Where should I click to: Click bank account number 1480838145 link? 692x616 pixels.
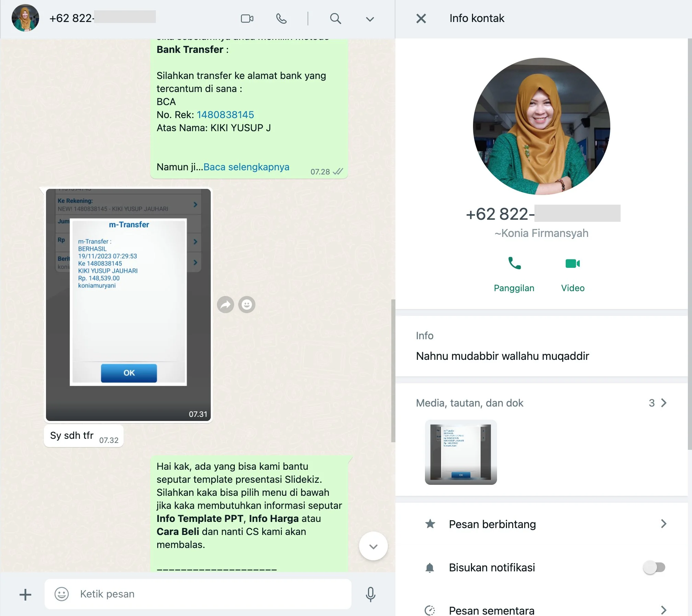225,115
